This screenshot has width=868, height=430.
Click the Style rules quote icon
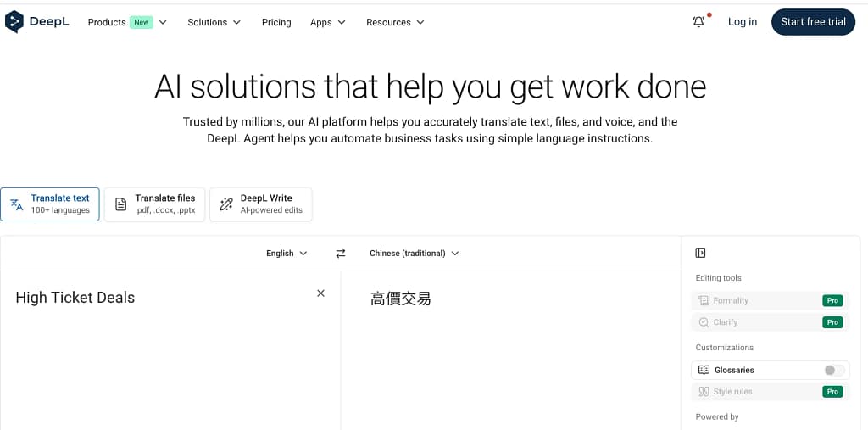(704, 392)
